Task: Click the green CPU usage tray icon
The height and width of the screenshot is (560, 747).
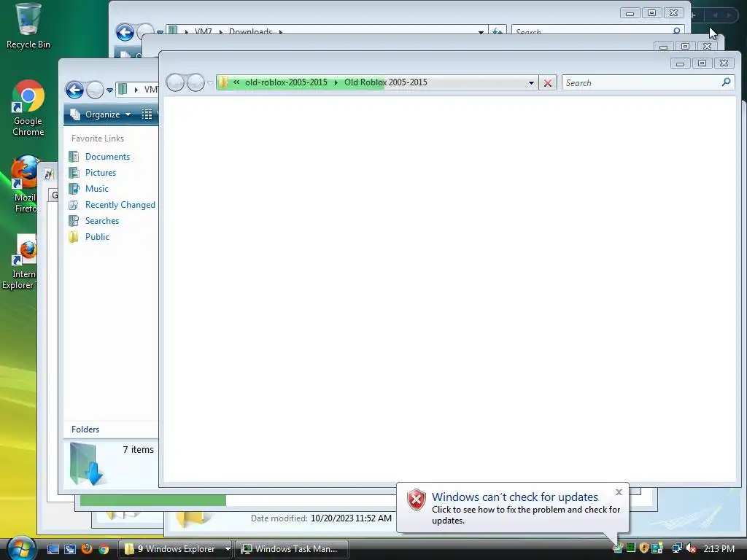Action: (x=631, y=548)
